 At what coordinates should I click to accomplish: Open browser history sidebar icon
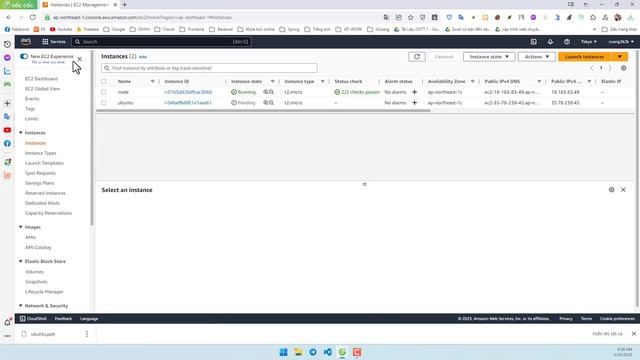point(7,44)
